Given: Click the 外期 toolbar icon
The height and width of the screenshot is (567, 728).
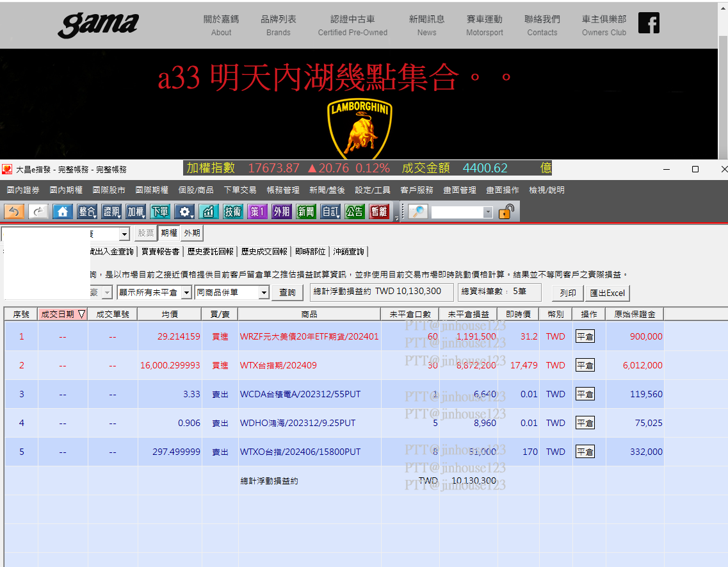Looking at the screenshot, I should pos(282,212).
